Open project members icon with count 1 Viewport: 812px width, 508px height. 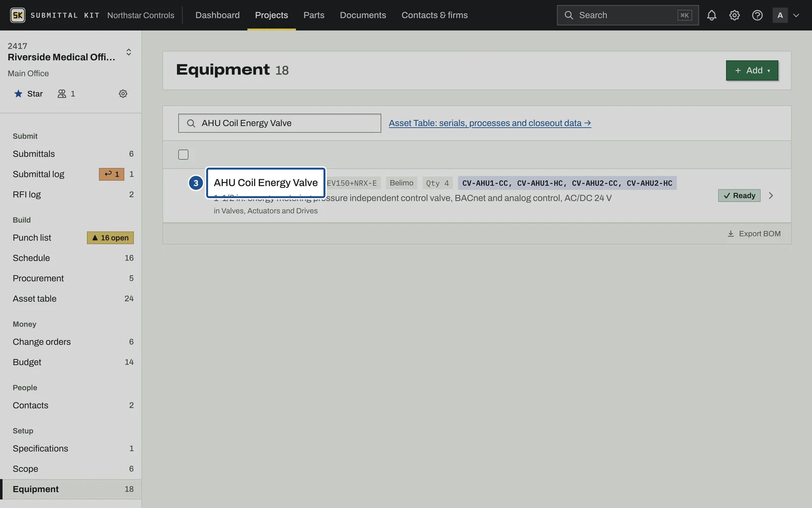pyautogui.click(x=66, y=93)
